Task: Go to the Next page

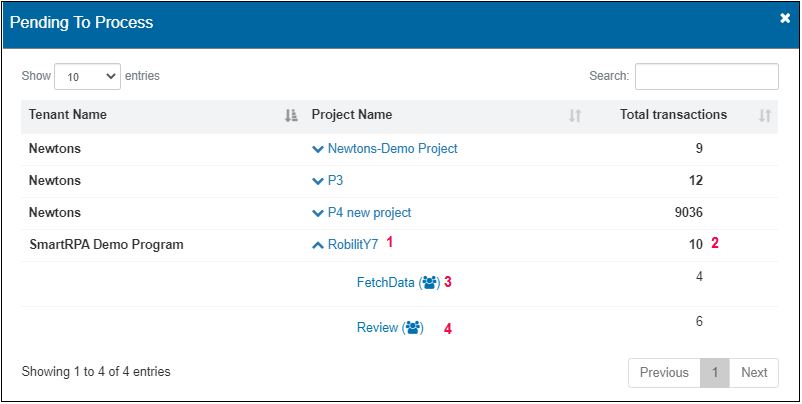Action: 754,372
